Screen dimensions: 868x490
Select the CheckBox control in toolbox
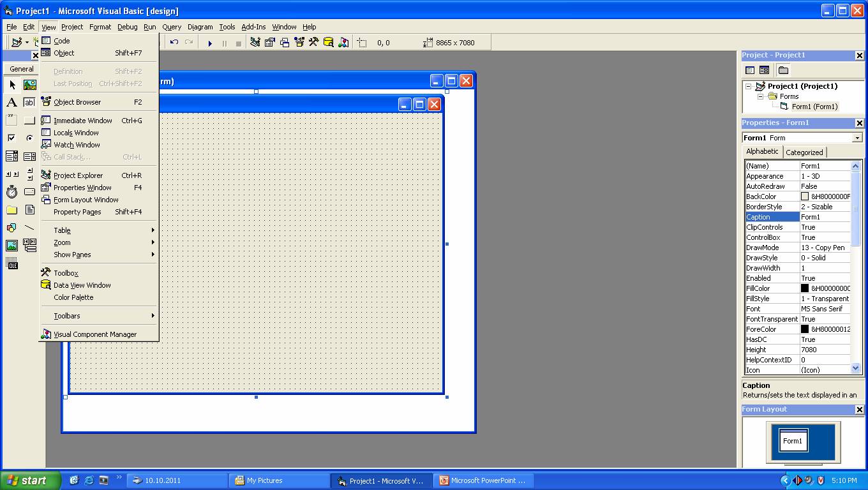(x=11, y=138)
